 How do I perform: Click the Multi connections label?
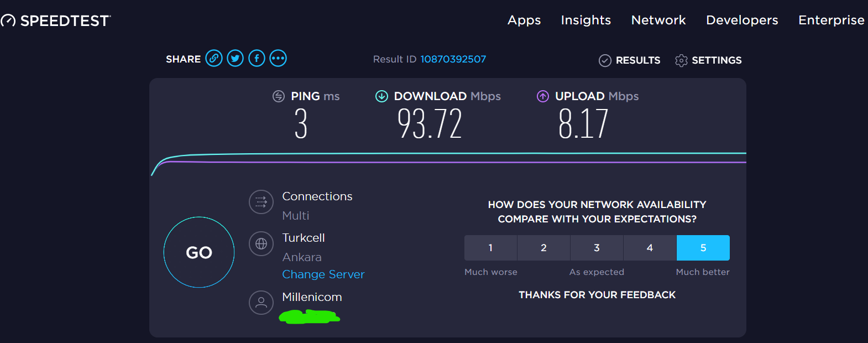[x=296, y=216]
